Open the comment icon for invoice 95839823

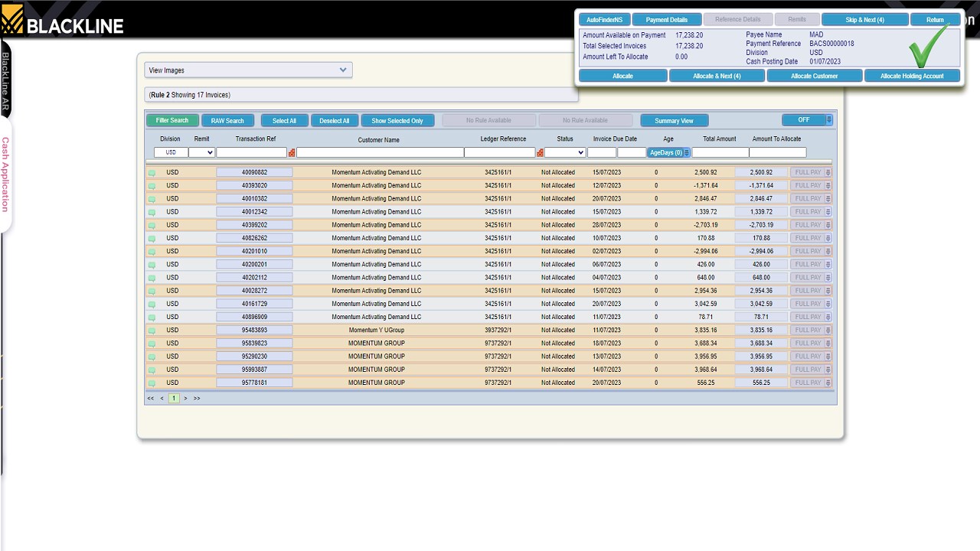(152, 344)
